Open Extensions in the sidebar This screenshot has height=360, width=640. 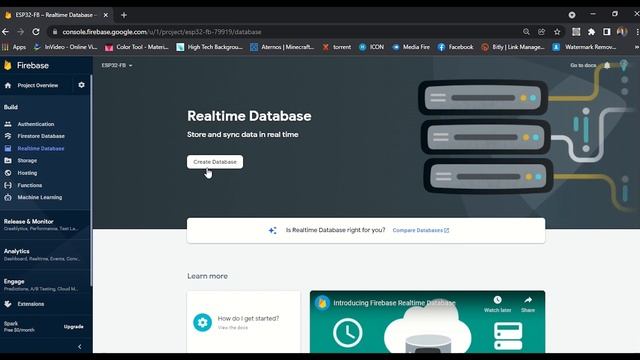click(31, 304)
